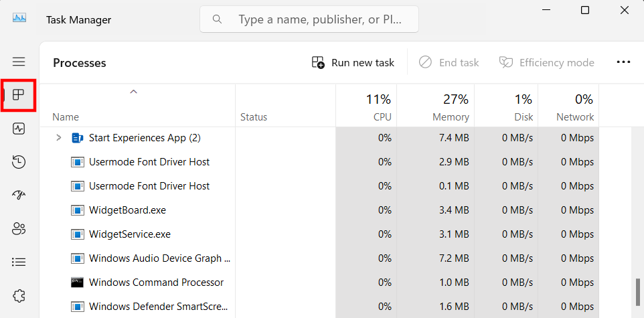Click the Windows Command Processor icon

78,283
